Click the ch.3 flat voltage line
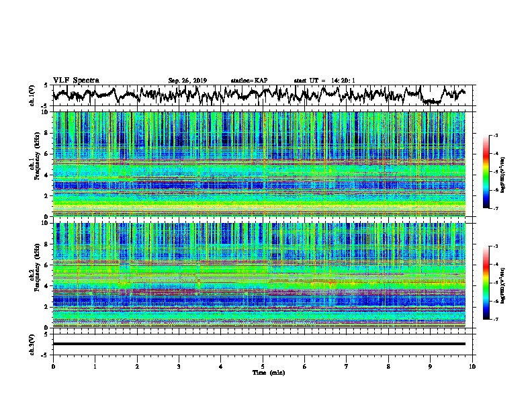Image resolution: width=532 pixels, height=411 pixels. [x=259, y=344]
